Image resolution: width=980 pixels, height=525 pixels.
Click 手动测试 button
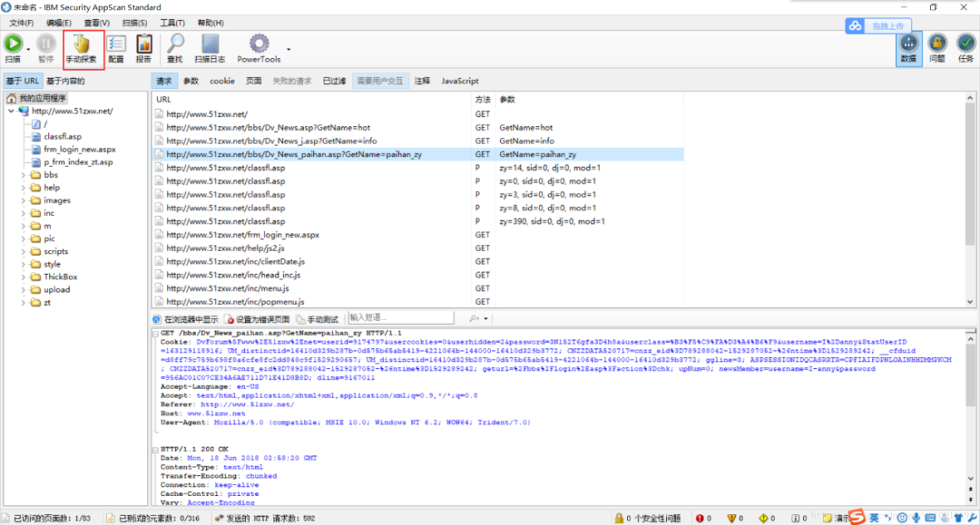317,319
